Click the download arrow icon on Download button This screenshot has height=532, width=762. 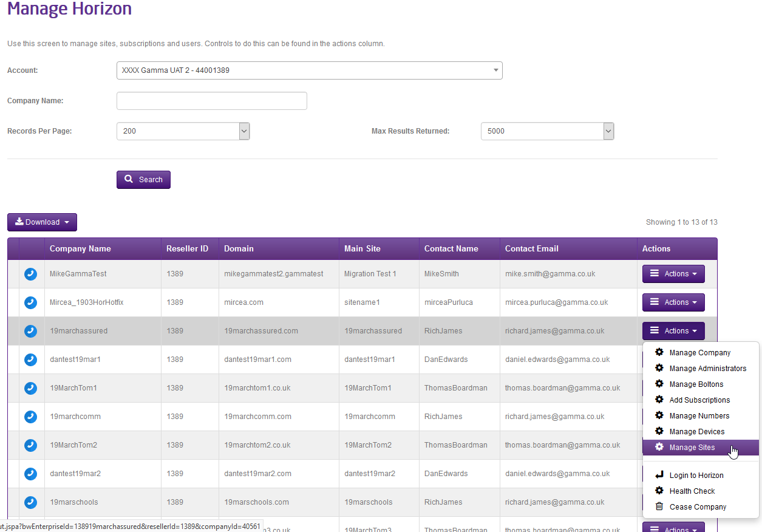19,222
